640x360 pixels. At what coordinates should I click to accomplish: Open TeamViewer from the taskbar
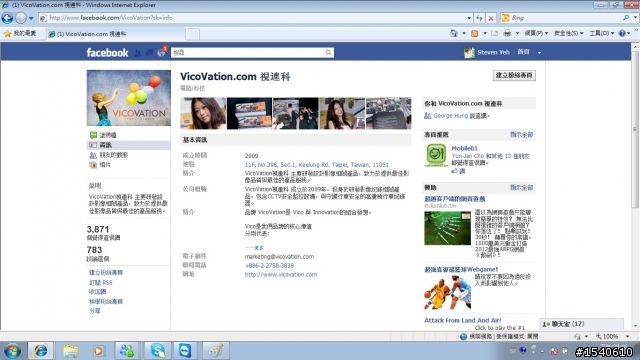(186, 351)
